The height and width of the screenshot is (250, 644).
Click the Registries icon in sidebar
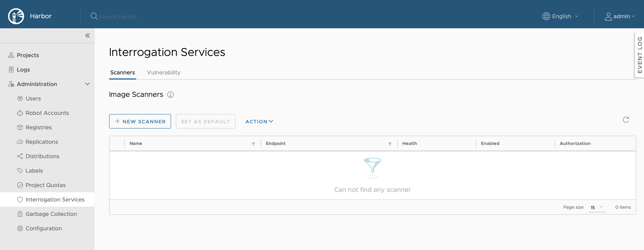click(20, 127)
